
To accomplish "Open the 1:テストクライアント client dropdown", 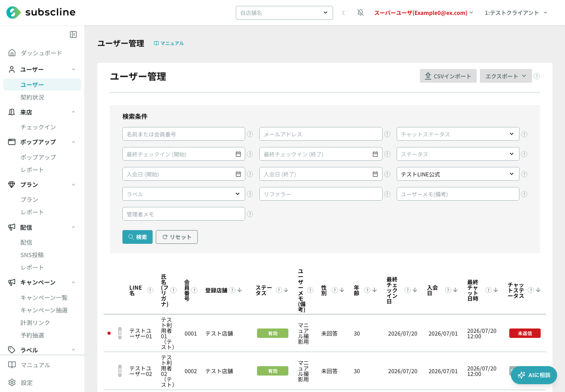I will pyautogui.click(x=516, y=13).
